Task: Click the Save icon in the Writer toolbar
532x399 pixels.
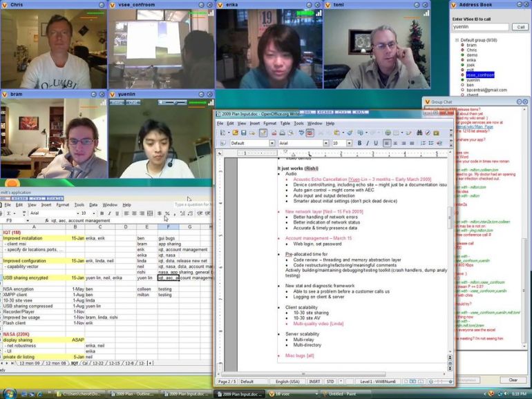Action: pyautogui.click(x=244, y=133)
